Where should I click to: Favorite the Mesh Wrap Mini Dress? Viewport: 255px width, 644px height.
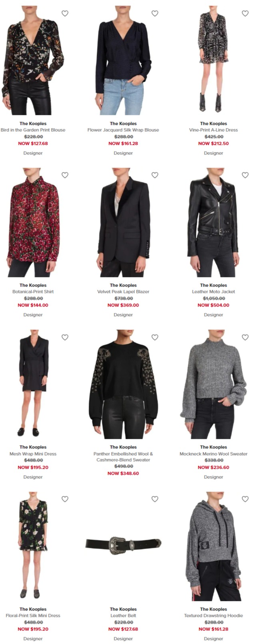pos(65,337)
